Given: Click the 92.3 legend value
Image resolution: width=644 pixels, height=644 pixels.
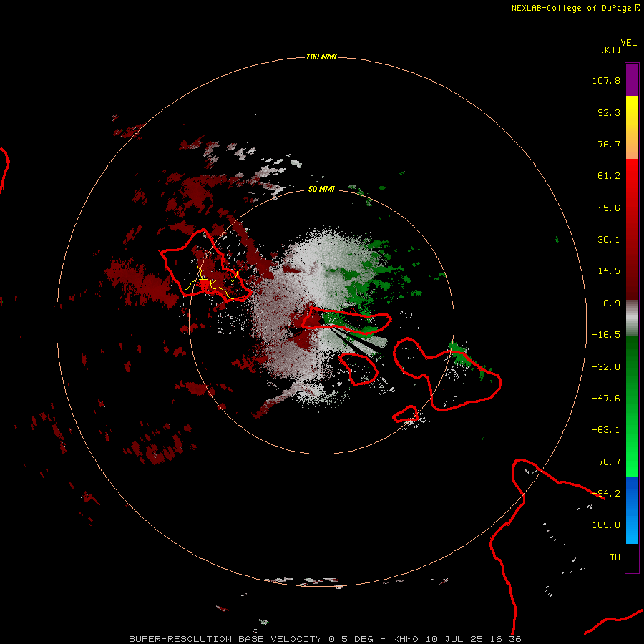Looking at the screenshot, I should click(609, 112).
